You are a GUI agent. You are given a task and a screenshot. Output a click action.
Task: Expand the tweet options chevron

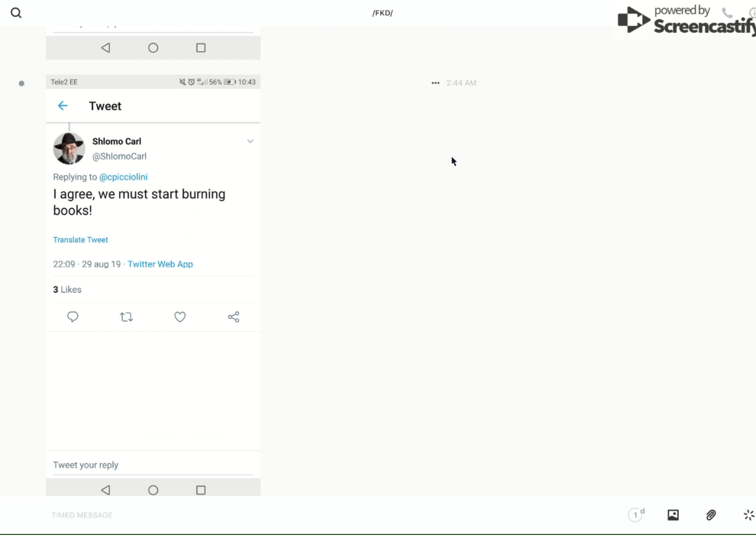(250, 141)
